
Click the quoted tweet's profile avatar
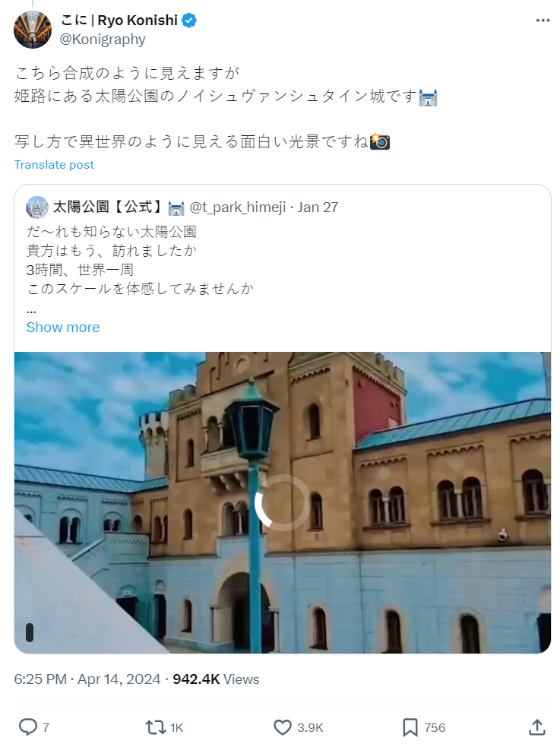pos(37,207)
